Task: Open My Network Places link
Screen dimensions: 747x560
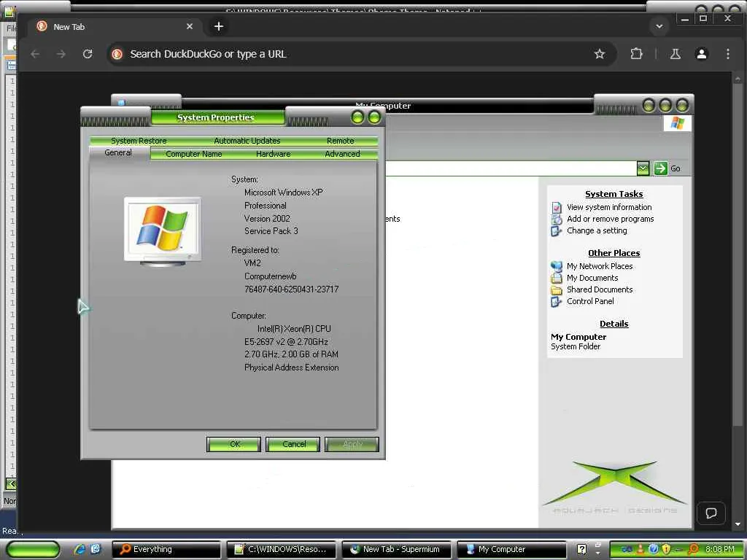Action: click(x=600, y=266)
